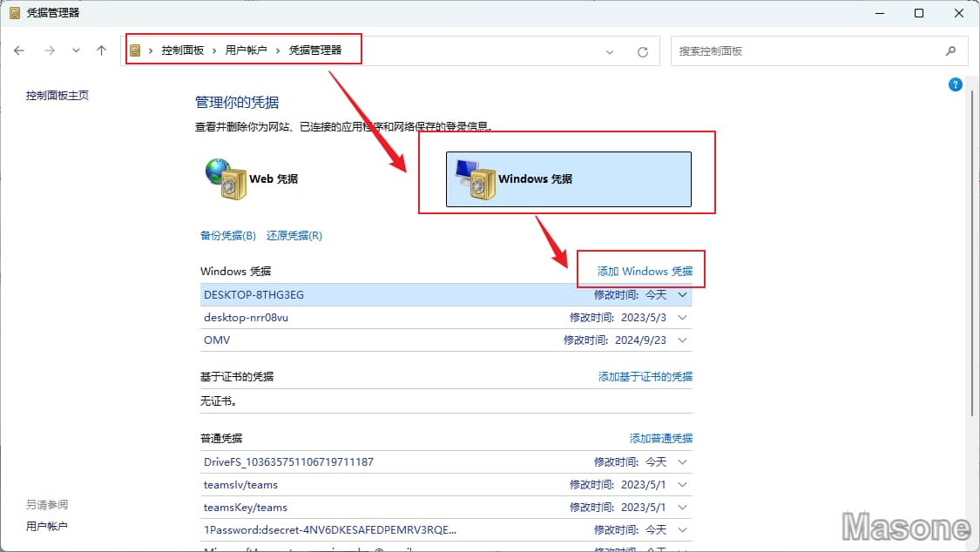Expand the teamsIv/teams credential chevron
Screen dimensions: 980x552
(682, 485)
